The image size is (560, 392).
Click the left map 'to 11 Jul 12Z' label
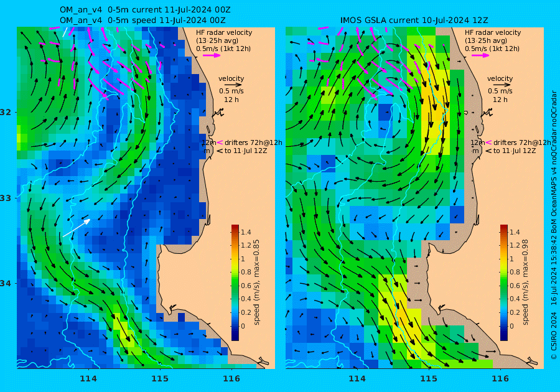(x=246, y=151)
